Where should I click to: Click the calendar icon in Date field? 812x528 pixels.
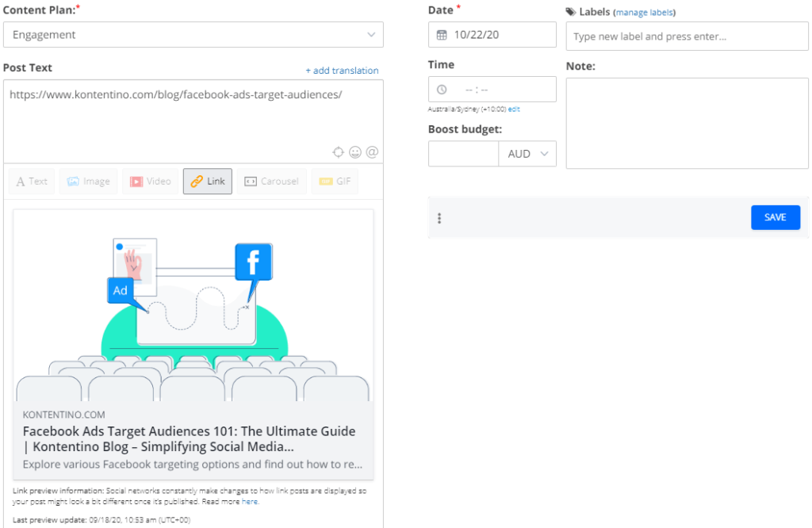tap(442, 35)
